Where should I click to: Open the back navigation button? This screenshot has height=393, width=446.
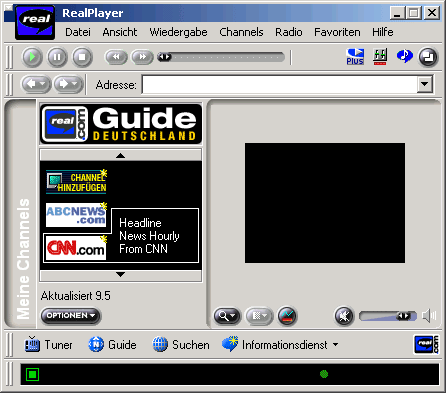click(x=36, y=84)
